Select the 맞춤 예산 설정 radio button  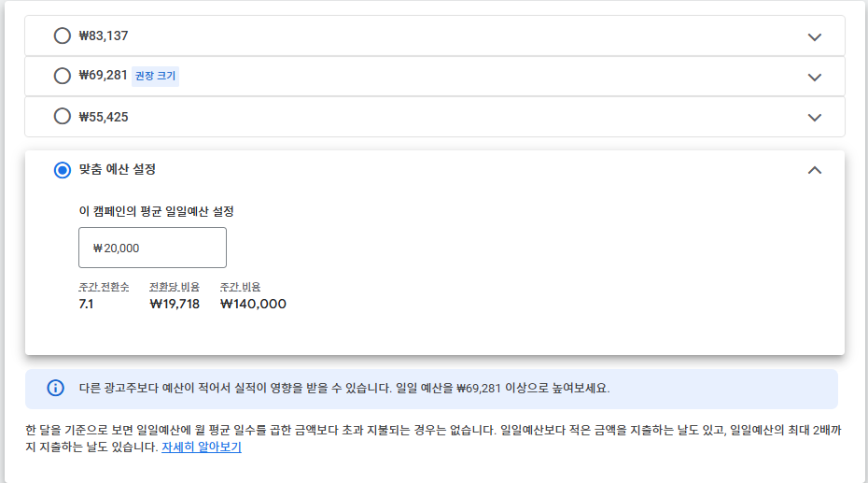coord(62,169)
